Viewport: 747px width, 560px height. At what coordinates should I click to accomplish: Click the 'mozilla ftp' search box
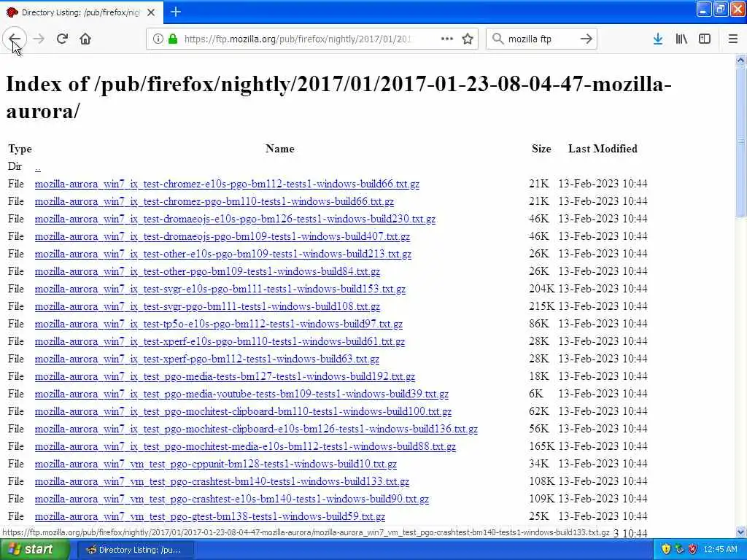pos(541,39)
